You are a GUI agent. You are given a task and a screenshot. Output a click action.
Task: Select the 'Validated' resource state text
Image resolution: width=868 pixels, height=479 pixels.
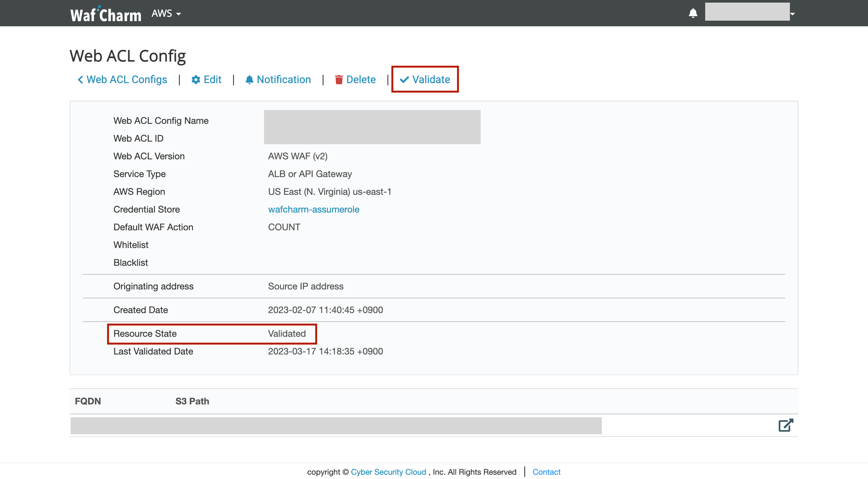(287, 333)
